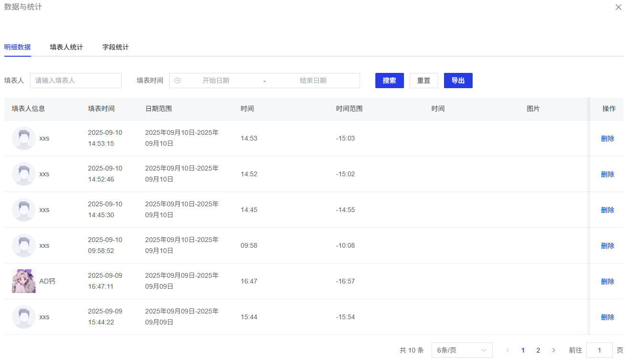Close the 数据与统计 dialog

coord(619,7)
